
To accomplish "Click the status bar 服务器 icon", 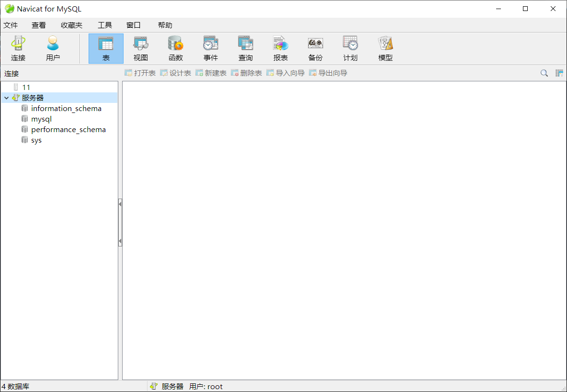I will pyautogui.click(x=154, y=386).
